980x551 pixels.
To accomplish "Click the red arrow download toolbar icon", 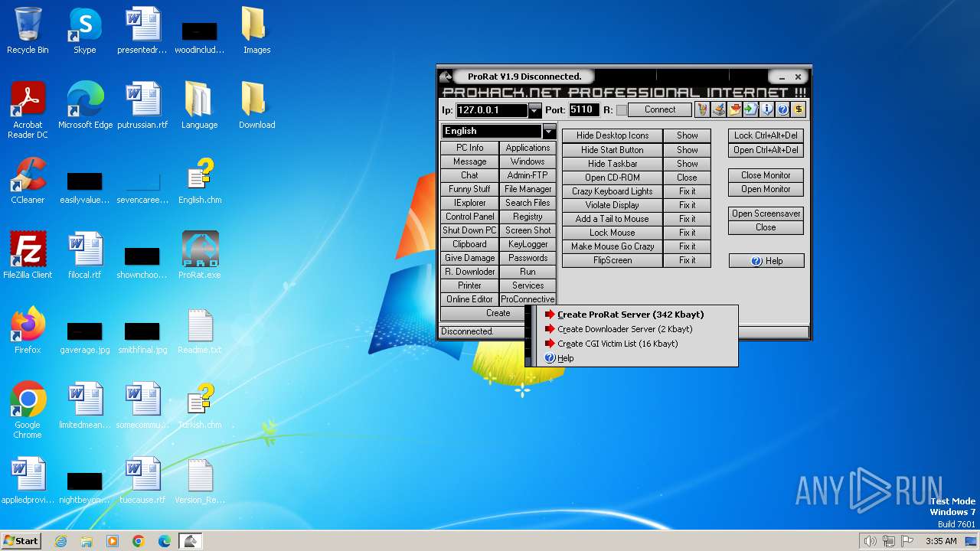I will [735, 110].
